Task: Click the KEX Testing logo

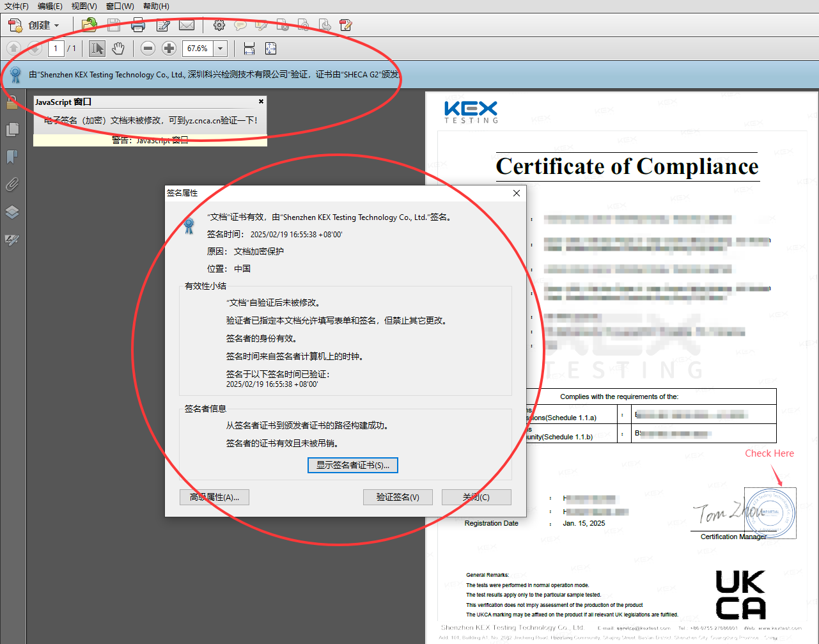Action: (x=471, y=112)
